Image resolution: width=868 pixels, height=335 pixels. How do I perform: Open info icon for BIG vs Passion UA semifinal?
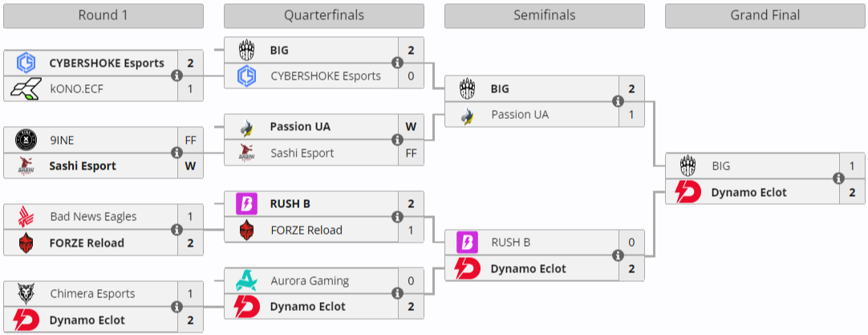point(618,101)
